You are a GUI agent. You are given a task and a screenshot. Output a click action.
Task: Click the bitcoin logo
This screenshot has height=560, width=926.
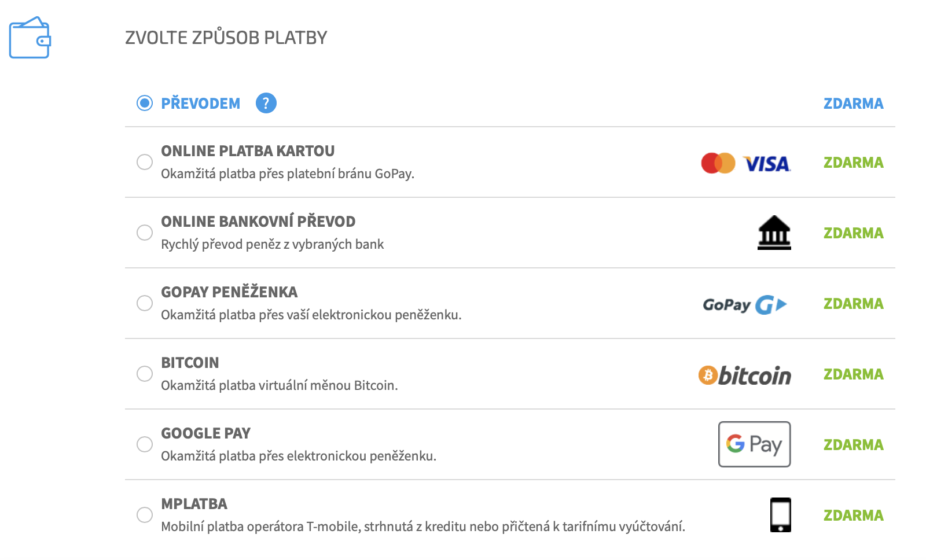click(x=745, y=375)
